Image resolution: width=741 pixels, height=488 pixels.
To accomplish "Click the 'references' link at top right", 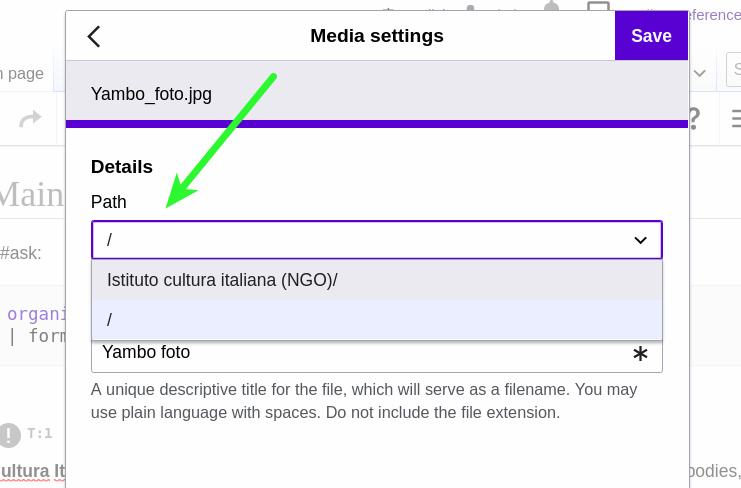I will (714, 15).
